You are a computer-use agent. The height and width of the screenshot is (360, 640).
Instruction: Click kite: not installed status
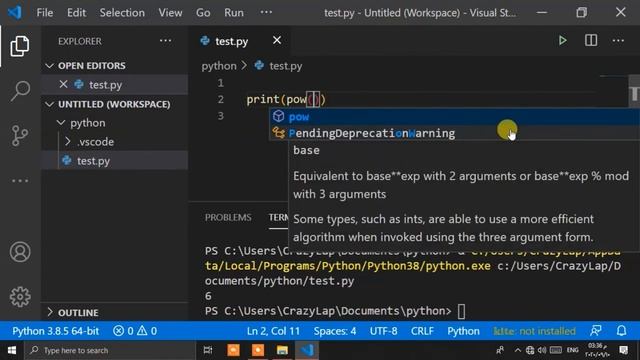(534, 331)
